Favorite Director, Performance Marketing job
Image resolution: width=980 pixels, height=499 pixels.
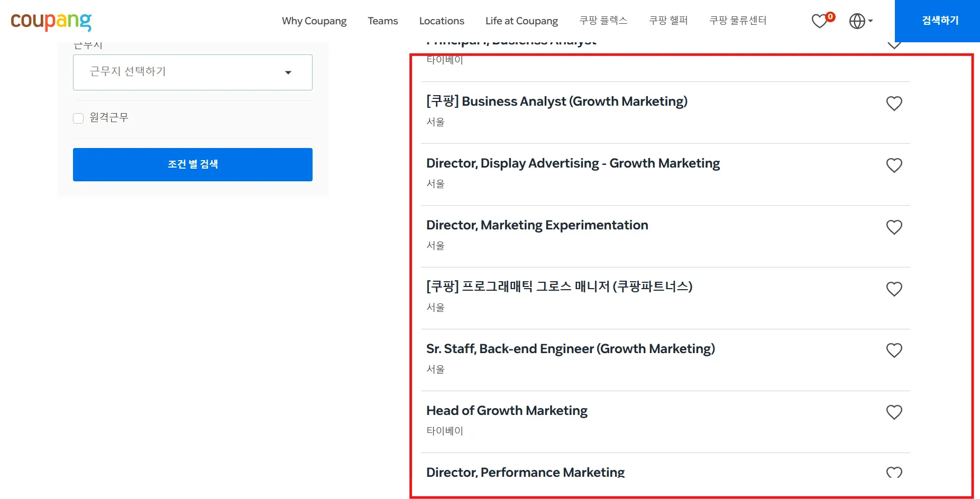[x=894, y=472]
